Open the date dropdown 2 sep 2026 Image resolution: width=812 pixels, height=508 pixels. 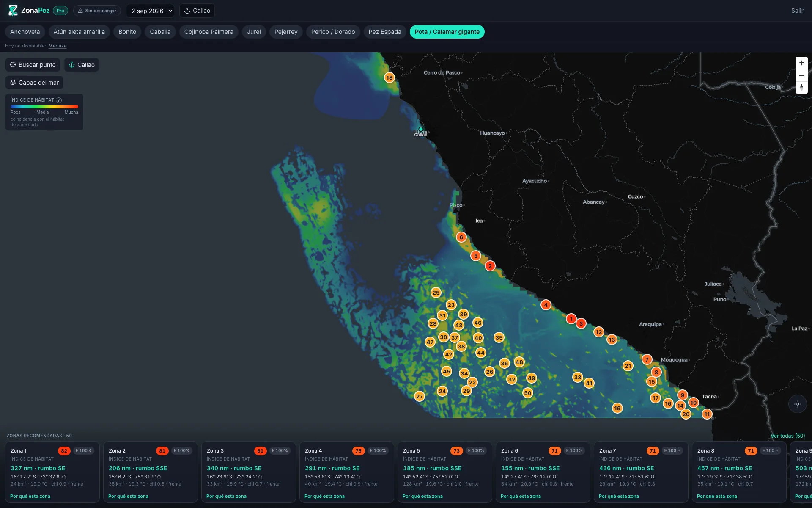coord(150,11)
